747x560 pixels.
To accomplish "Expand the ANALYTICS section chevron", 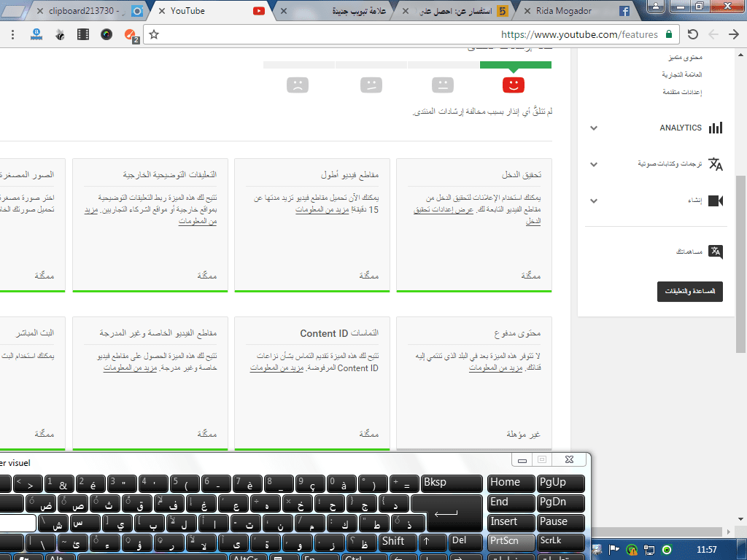I will [x=593, y=127].
